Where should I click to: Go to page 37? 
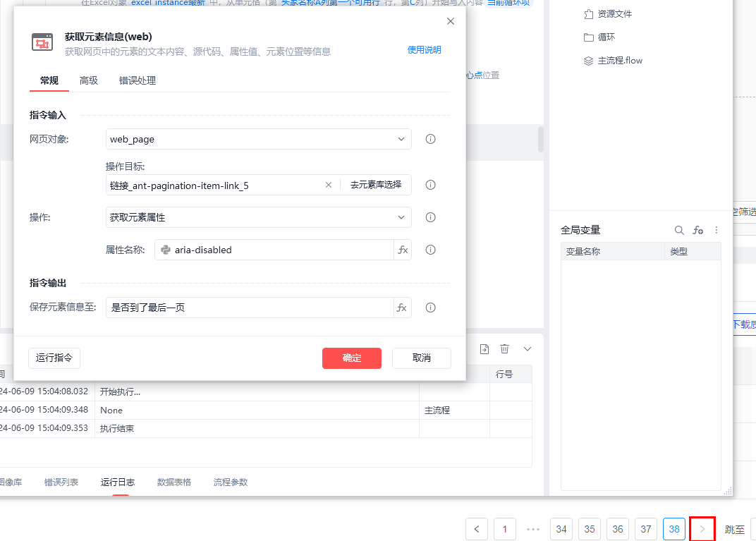point(646,529)
